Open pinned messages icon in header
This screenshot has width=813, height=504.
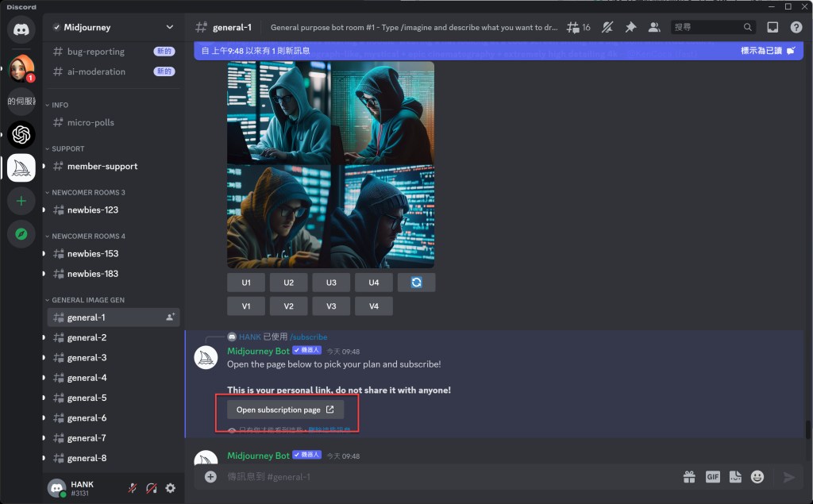click(x=630, y=27)
